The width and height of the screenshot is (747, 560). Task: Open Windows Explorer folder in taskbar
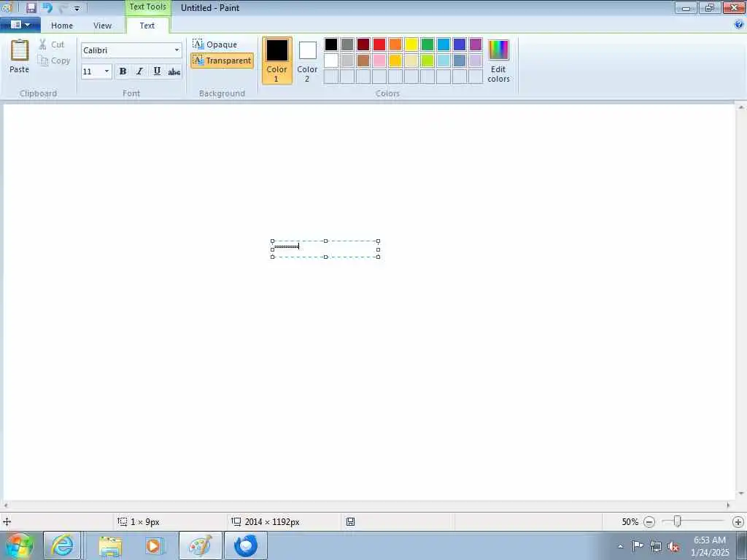click(111, 545)
